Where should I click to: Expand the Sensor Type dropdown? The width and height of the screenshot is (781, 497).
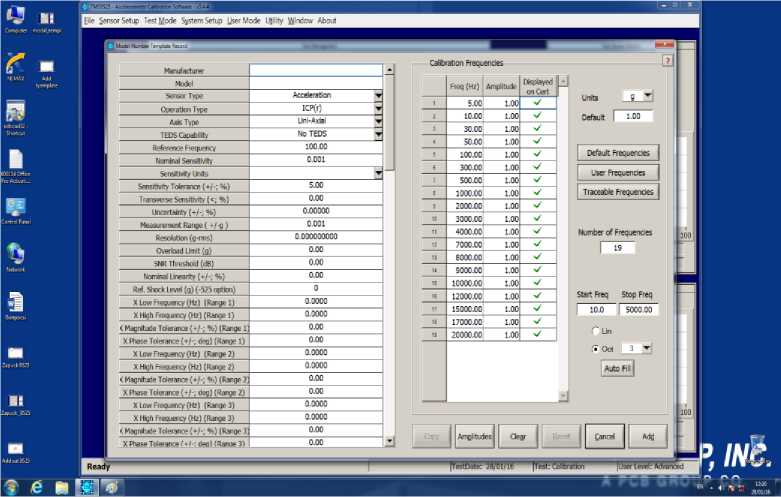(379, 96)
